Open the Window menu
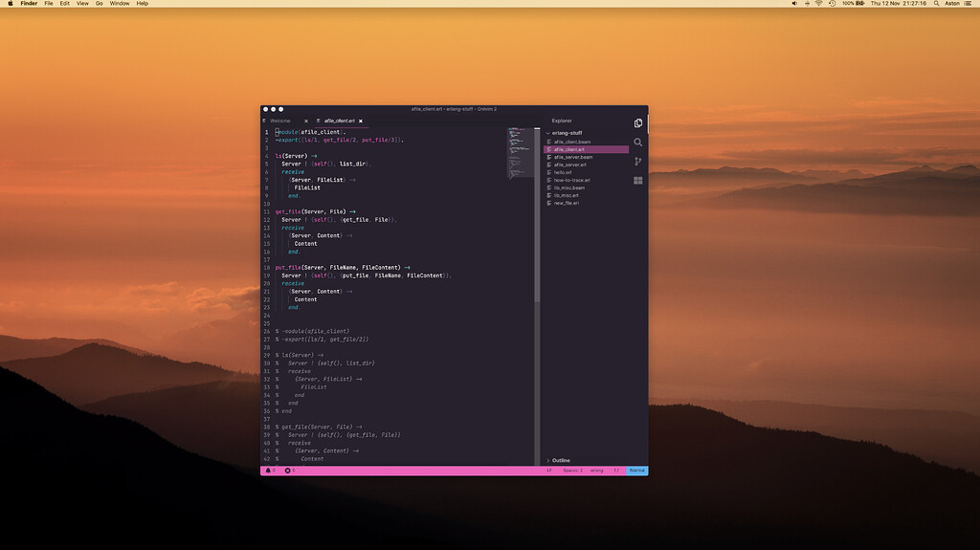This screenshot has height=550, width=980. 120,4
